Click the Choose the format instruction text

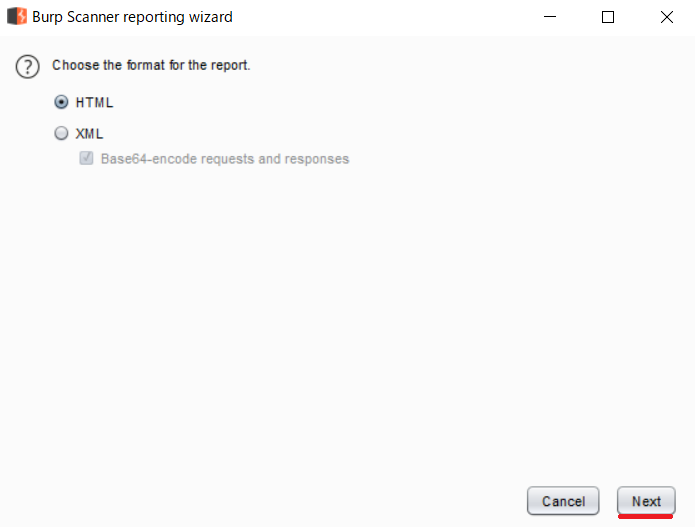(x=151, y=65)
